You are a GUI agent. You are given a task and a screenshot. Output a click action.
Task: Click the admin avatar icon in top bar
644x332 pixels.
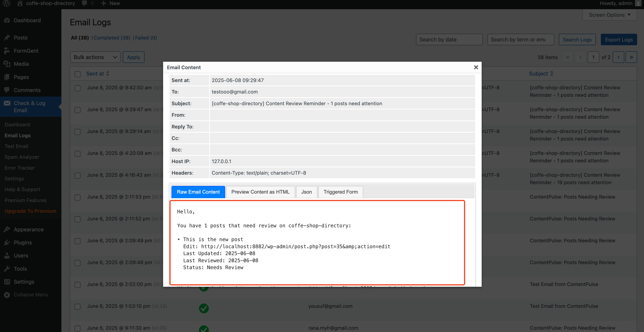(638, 3)
